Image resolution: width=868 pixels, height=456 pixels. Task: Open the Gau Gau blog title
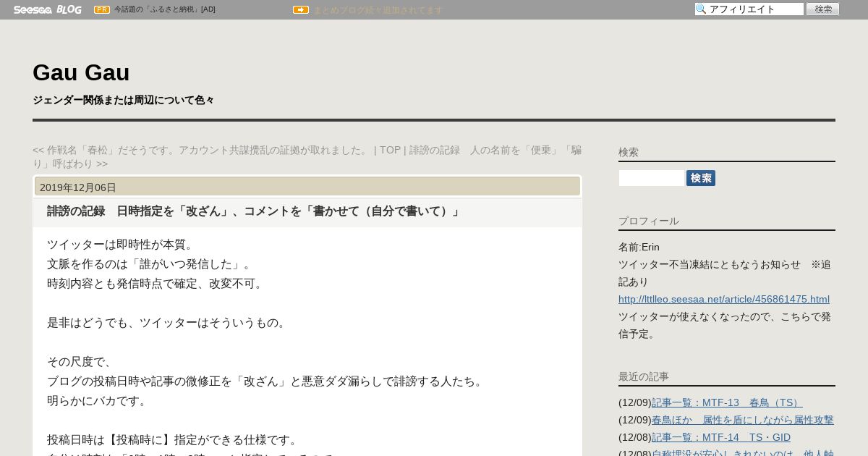click(x=81, y=72)
